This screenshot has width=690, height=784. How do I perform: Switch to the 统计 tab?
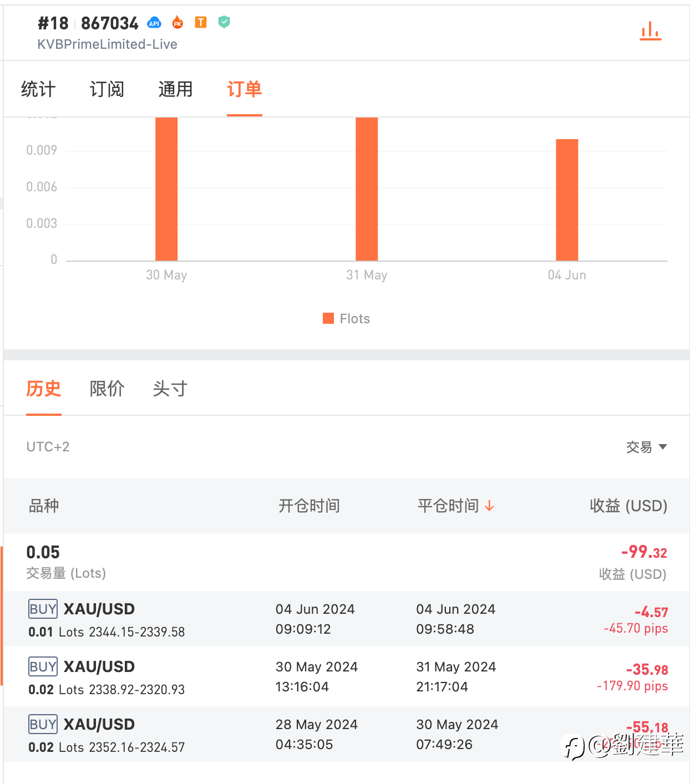(x=38, y=89)
